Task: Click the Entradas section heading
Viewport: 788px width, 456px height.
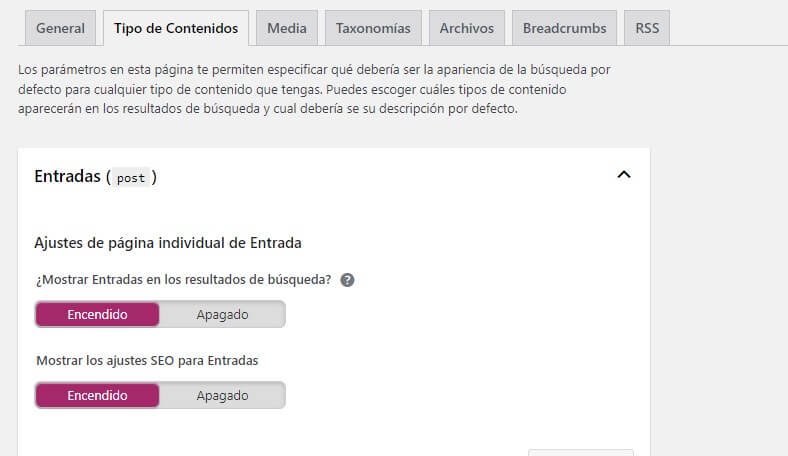Action: [x=68, y=177]
